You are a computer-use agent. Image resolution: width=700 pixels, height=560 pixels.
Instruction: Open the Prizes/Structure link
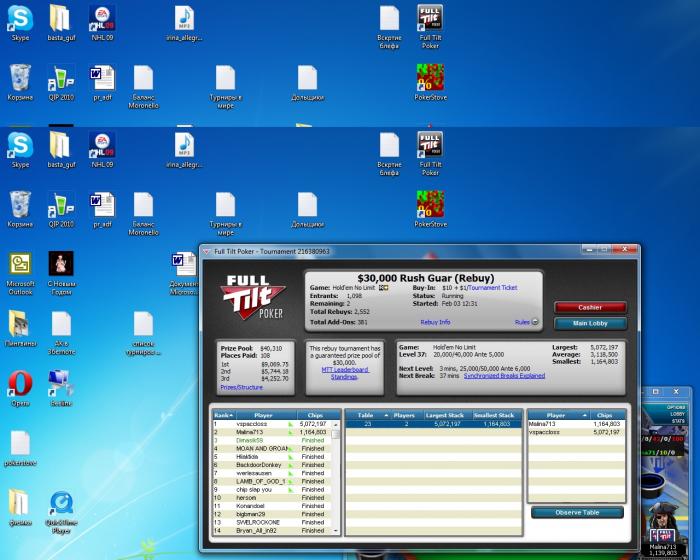pyautogui.click(x=242, y=387)
